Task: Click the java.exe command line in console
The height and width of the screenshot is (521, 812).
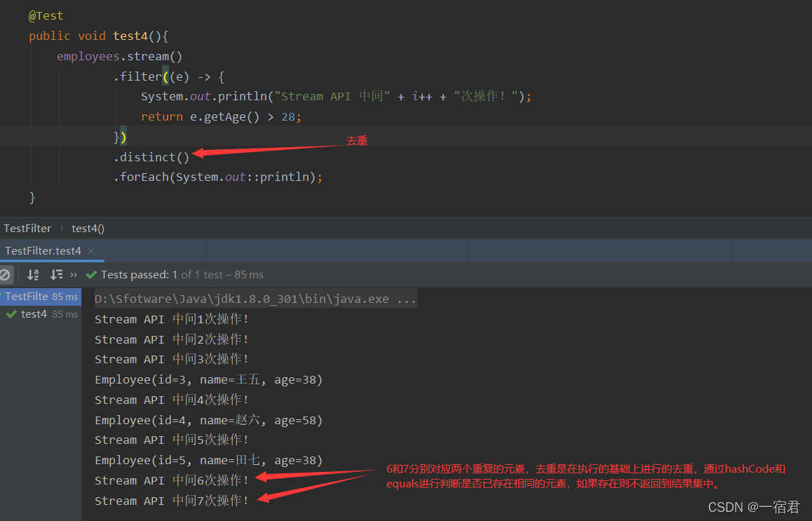Action: (x=256, y=299)
